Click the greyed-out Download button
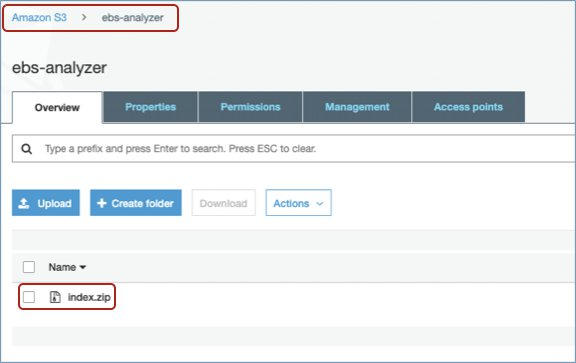 (223, 203)
